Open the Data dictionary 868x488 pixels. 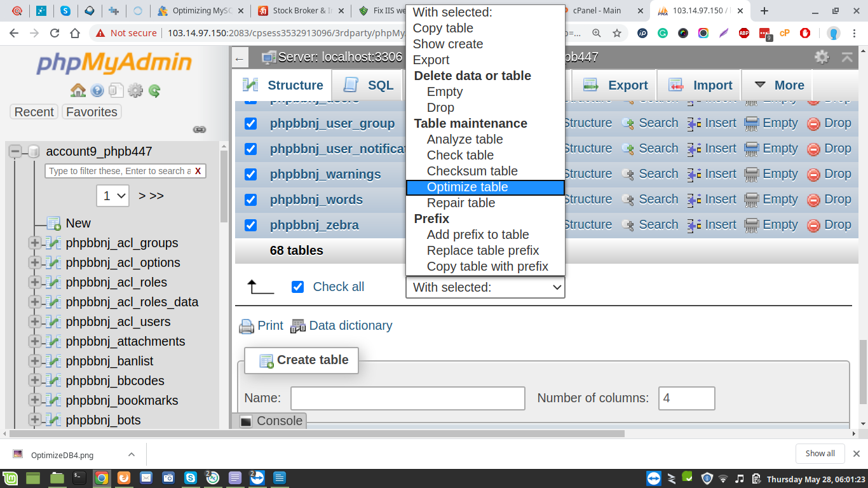click(x=349, y=325)
